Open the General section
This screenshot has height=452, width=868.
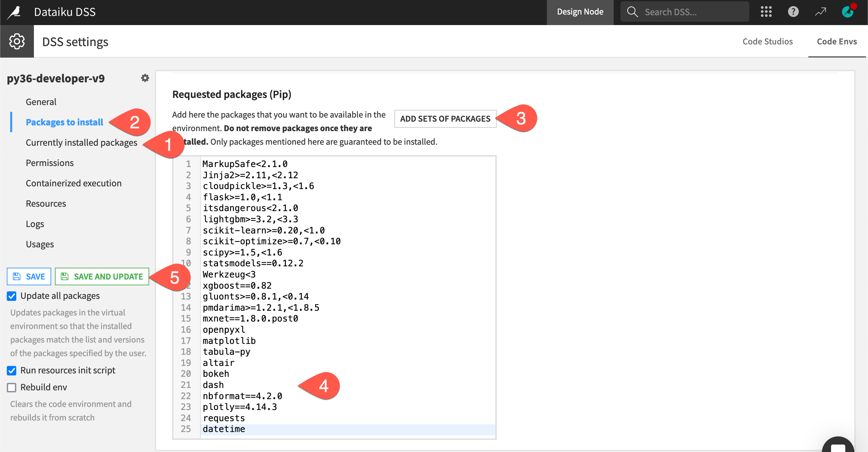[x=41, y=102]
